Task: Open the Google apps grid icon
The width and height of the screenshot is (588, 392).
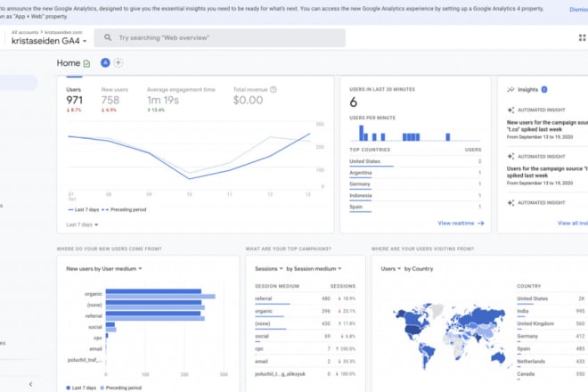Action: click(582, 37)
